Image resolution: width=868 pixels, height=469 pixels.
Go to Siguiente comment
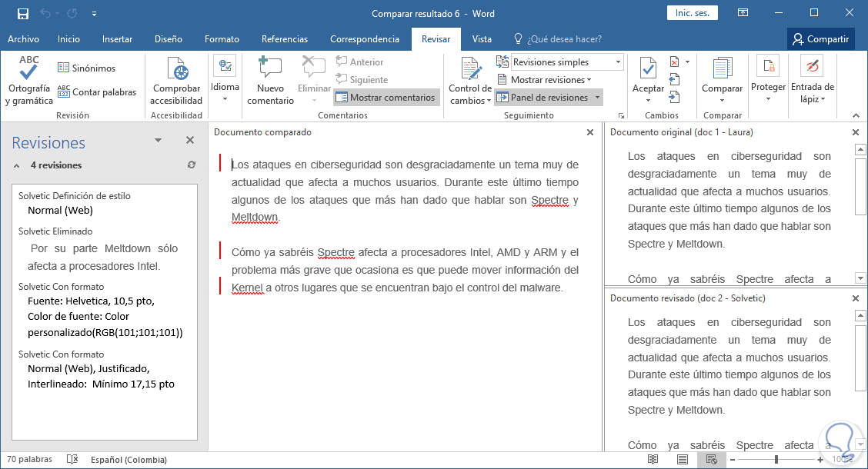click(x=362, y=80)
